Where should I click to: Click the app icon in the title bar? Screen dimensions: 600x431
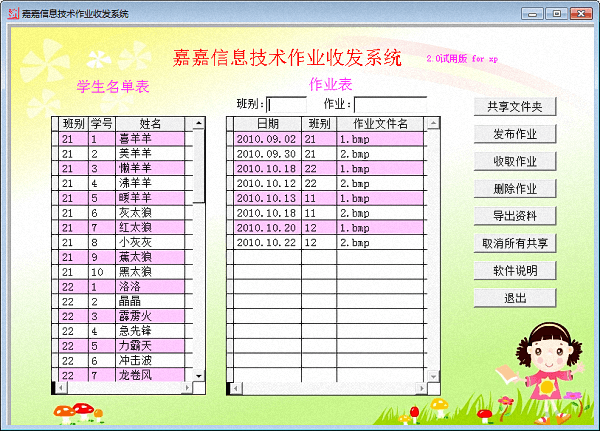(12, 12)
